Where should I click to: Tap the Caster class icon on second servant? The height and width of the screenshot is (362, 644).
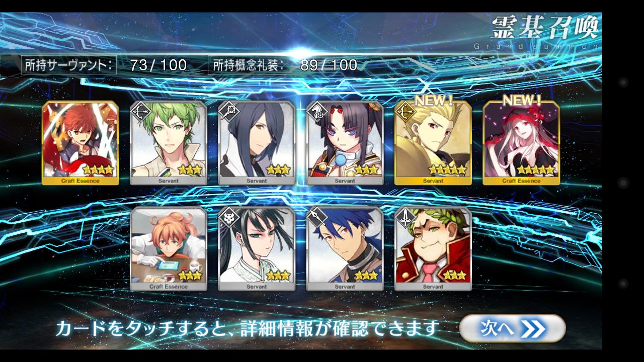coord(228,111)
